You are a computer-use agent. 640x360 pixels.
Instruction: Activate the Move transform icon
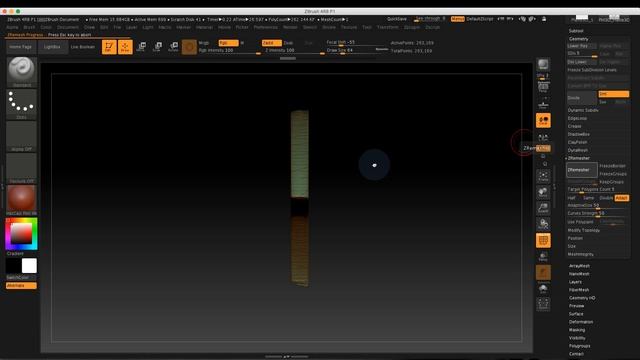coord(141,47)
